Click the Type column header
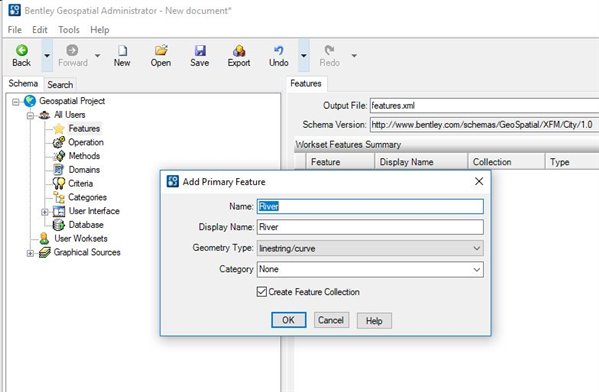The height and width of the screenshot is (392, 599). (572, 162)
